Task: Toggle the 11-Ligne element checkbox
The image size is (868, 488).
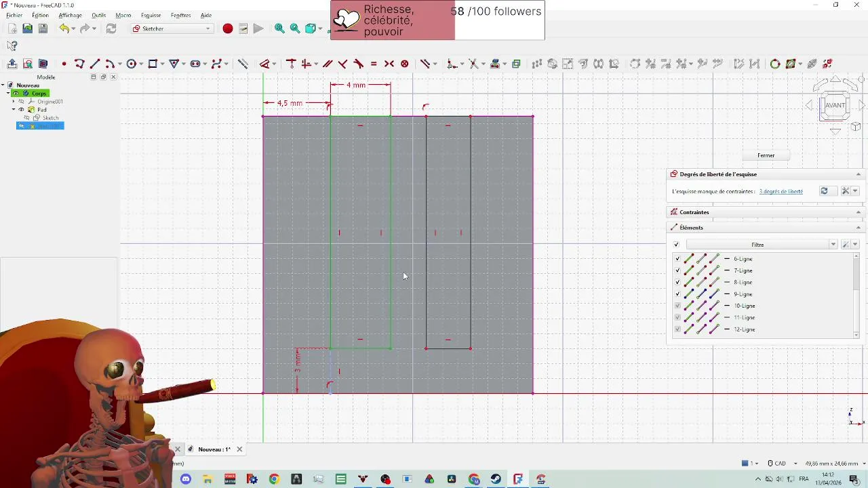Action: point(677,317)
